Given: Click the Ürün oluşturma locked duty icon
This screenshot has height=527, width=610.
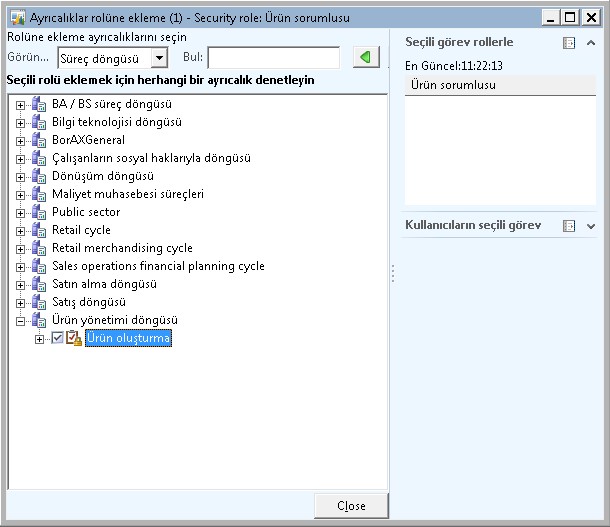Looking at the screenshot, I should (74, 339).
